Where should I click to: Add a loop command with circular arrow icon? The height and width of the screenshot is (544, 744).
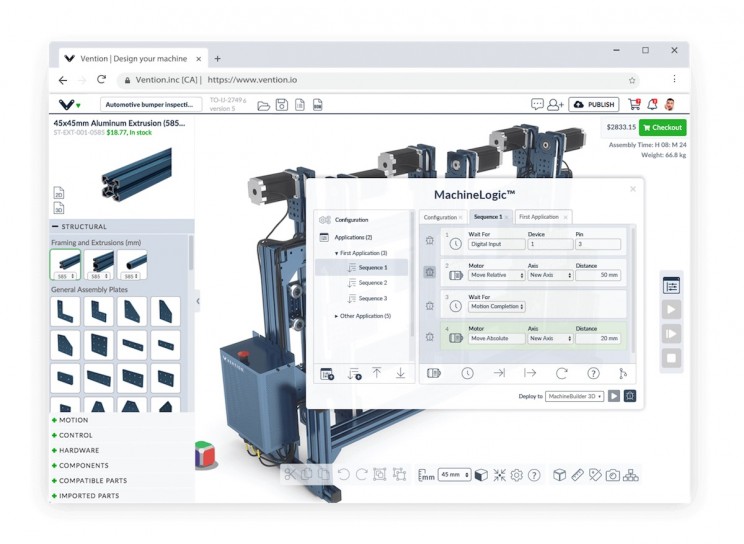562,374
